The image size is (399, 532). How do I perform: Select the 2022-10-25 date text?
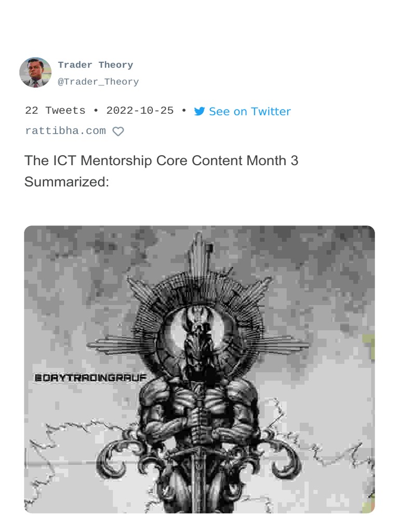tap(140, 111)
